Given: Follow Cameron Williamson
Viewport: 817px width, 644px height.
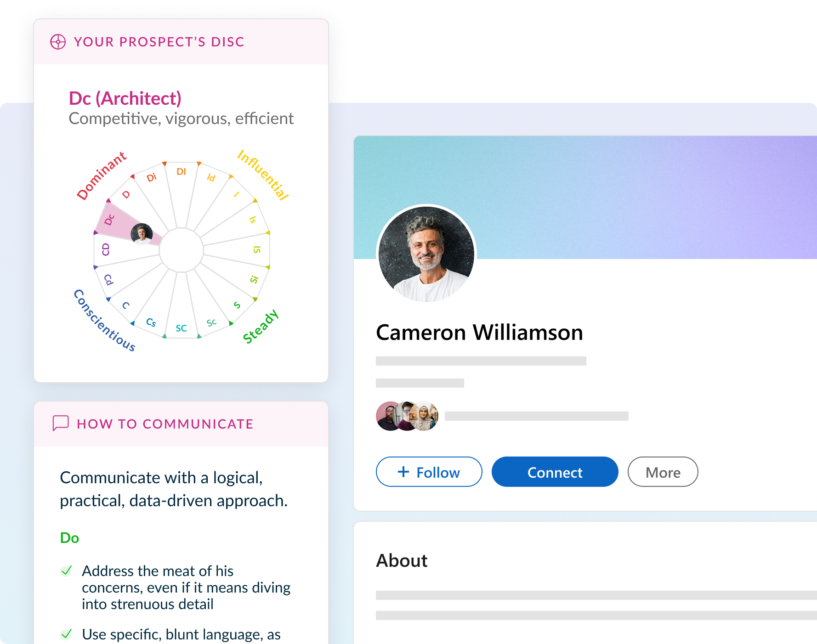Looking at the screenshot, I should point(429,472).
